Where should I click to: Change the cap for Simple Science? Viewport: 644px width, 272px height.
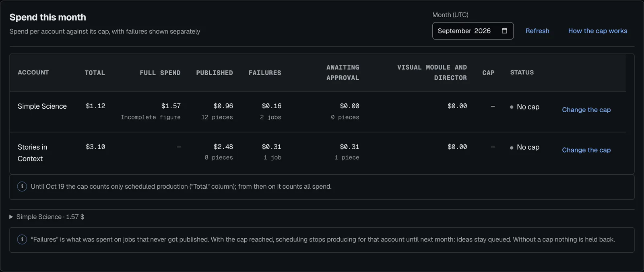click(x=586, y=110)
